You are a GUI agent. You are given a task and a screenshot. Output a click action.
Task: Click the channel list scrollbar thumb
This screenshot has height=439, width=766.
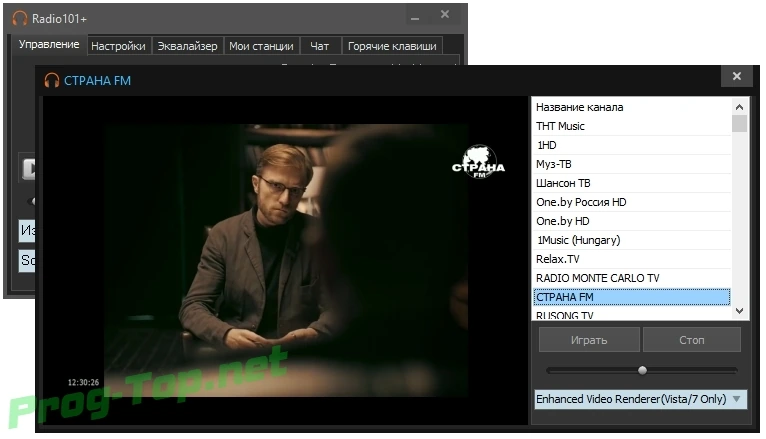pyautogui.click(x=739, y=124)
